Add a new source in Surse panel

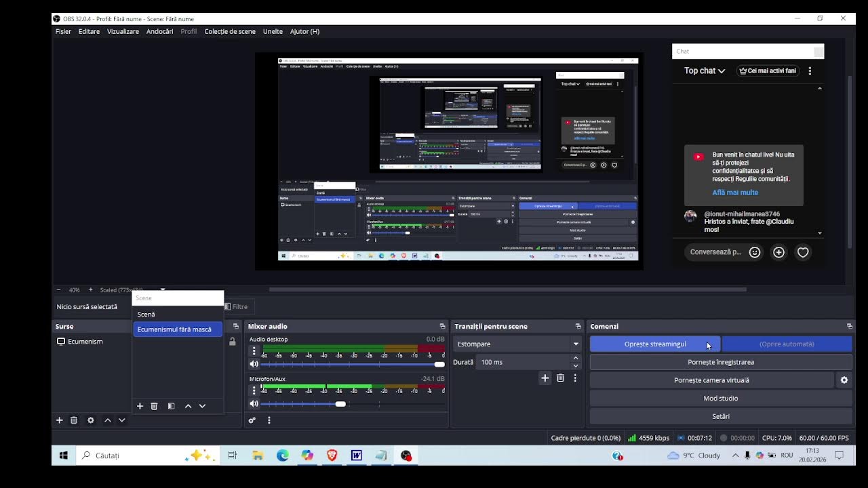coord(59,420)
